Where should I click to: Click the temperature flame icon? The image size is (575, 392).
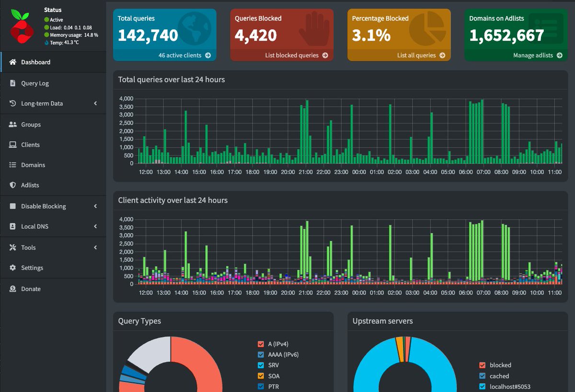tap(46, 43)
